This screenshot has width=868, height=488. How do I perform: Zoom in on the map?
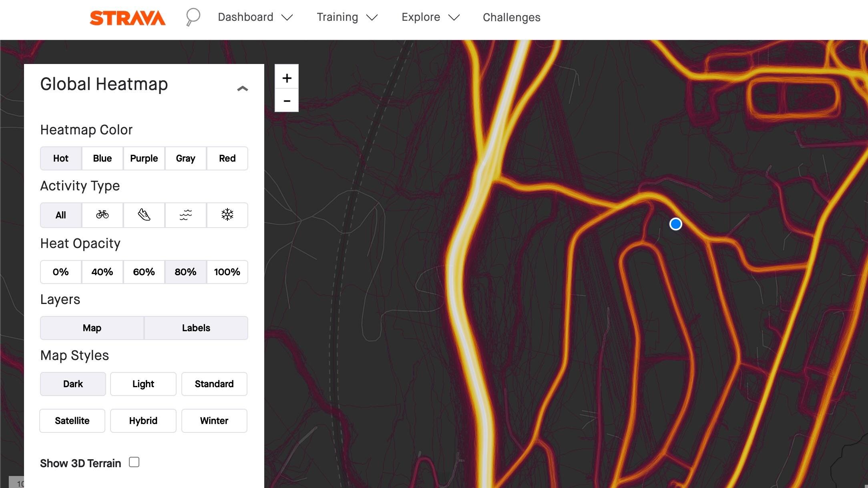pyautogui.click(x=287, y=78)
